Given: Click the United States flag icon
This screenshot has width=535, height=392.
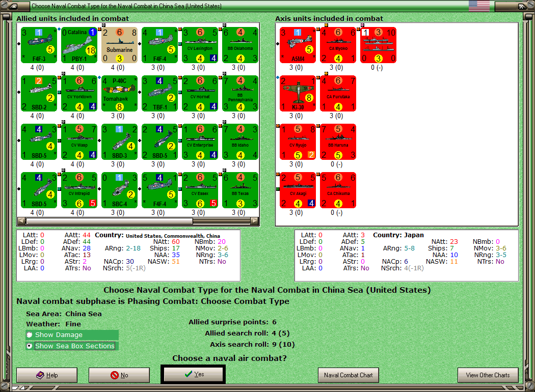Looking at the screenshot, I should coord(479,6).
